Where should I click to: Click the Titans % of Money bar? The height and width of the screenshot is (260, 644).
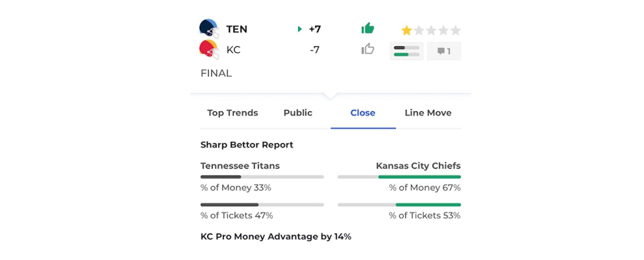pyautogui.click(x=262, y=177)
